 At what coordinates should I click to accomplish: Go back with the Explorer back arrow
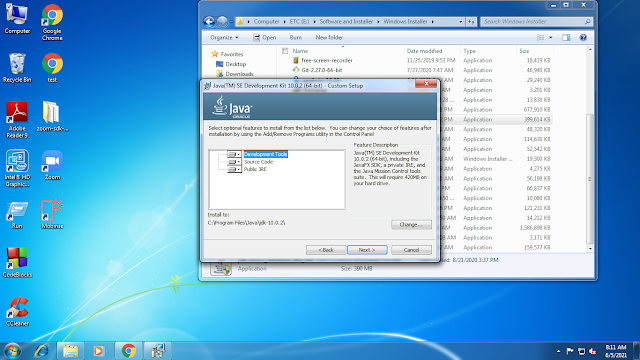[x=209, y=22]
